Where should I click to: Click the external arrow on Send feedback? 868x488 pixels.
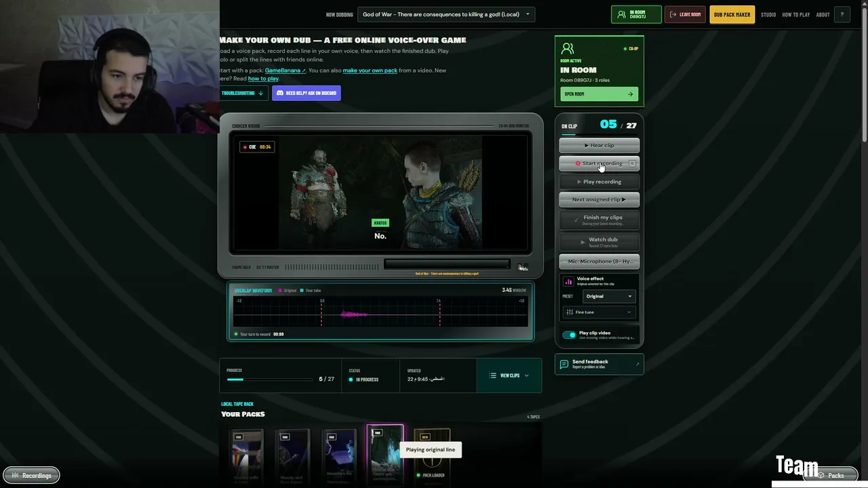637,364
